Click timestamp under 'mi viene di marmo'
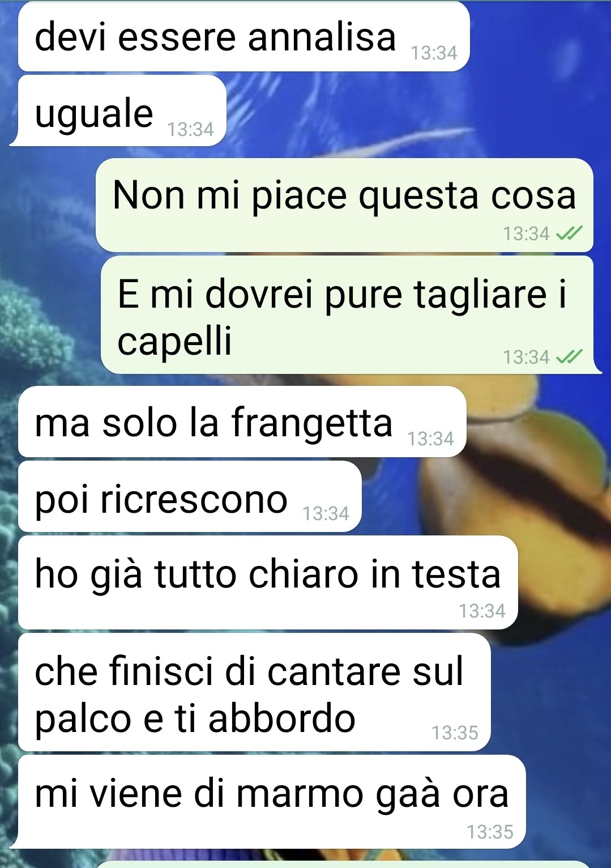611x868 pixels. tap(490, 832)
